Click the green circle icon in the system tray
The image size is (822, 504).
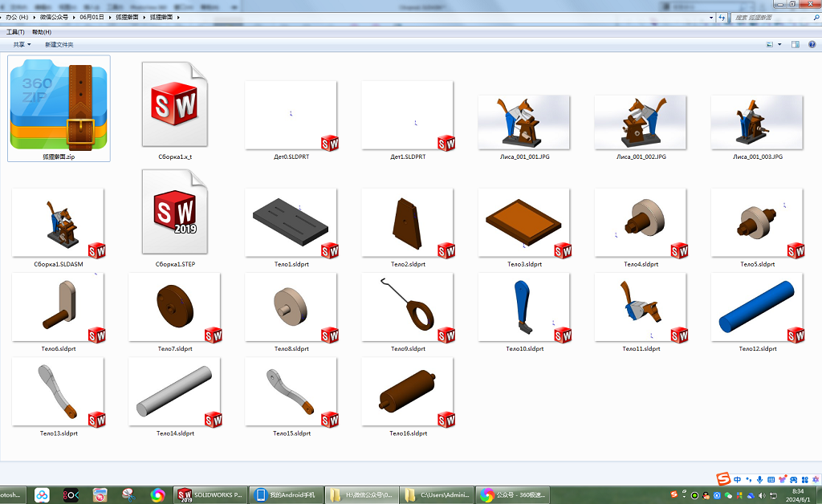click(694, 495)
